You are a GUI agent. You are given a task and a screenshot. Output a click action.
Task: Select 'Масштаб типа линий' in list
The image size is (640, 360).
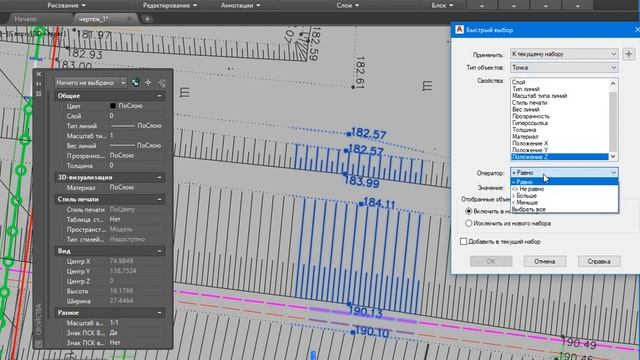(x=540, y=96)
